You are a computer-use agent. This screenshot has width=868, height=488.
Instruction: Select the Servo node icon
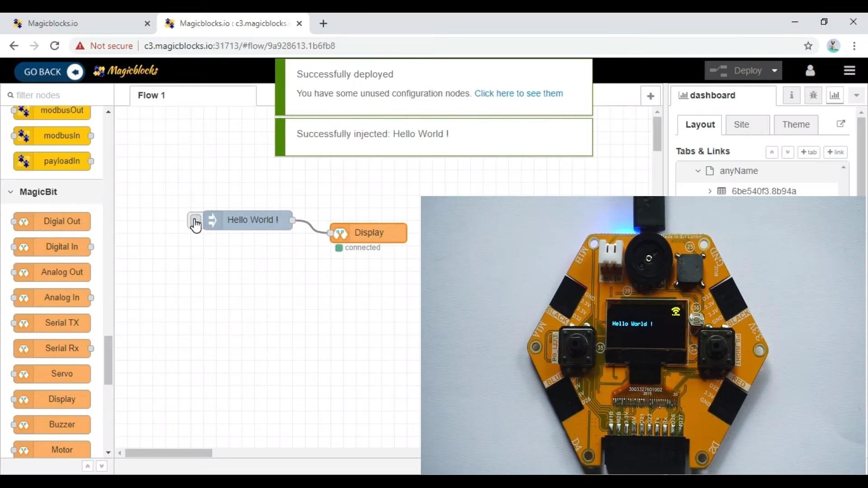[23, 374]
